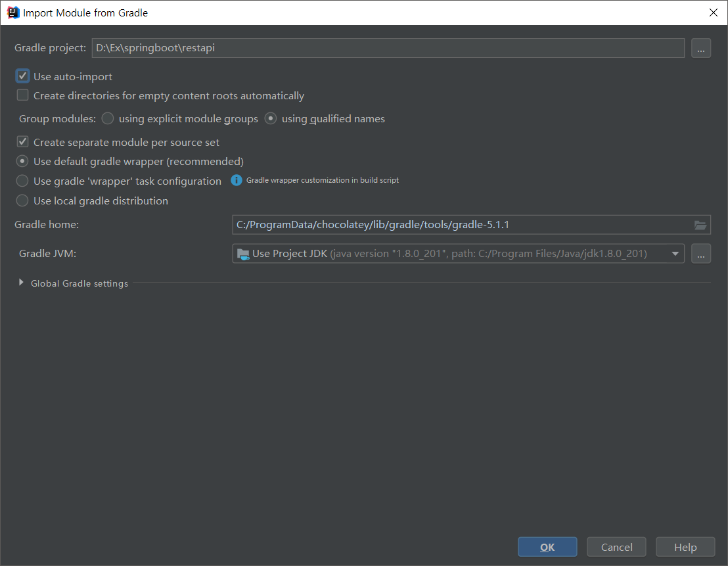
Task: Click the Gradle project path field
Action: [388, 48]
